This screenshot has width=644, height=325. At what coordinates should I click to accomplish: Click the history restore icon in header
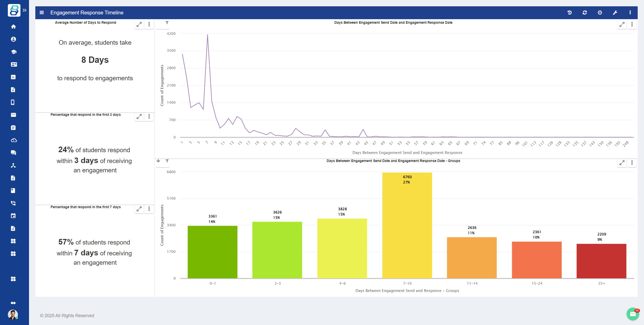[570, 13]
